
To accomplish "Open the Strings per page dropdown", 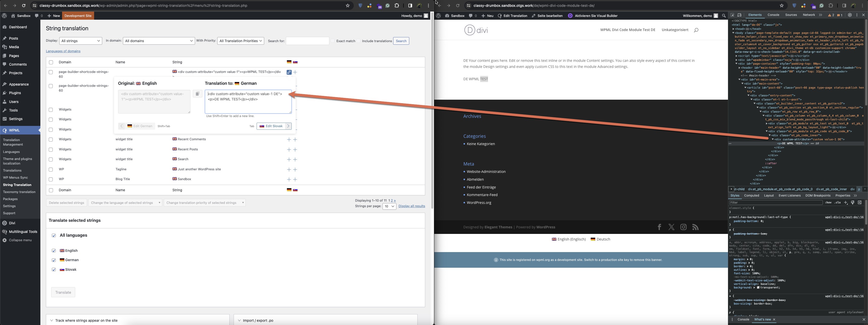I will pyautogui.click(x=389, y=206).
